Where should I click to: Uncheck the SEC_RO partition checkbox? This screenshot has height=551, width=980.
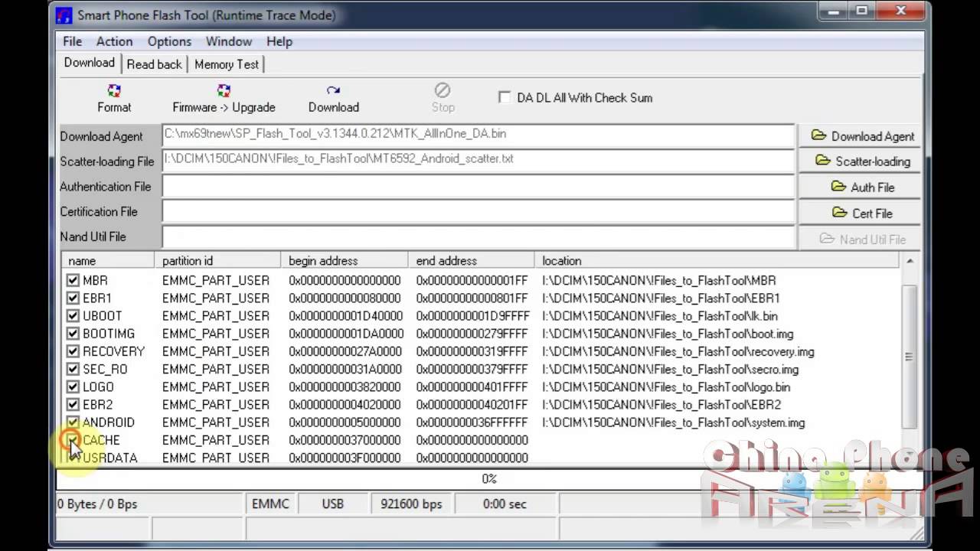point(73,369)
